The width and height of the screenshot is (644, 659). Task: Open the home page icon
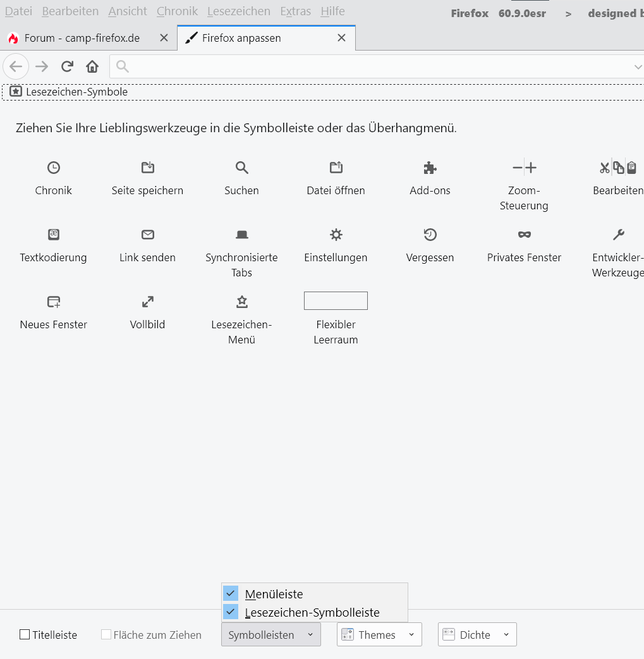[x=92, y=66]
